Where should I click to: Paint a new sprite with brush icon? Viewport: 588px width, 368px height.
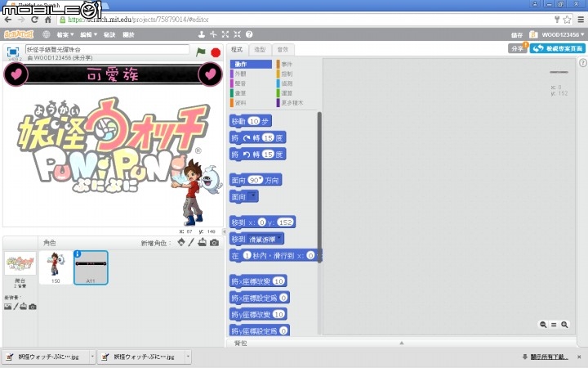[x=191, y=242]
